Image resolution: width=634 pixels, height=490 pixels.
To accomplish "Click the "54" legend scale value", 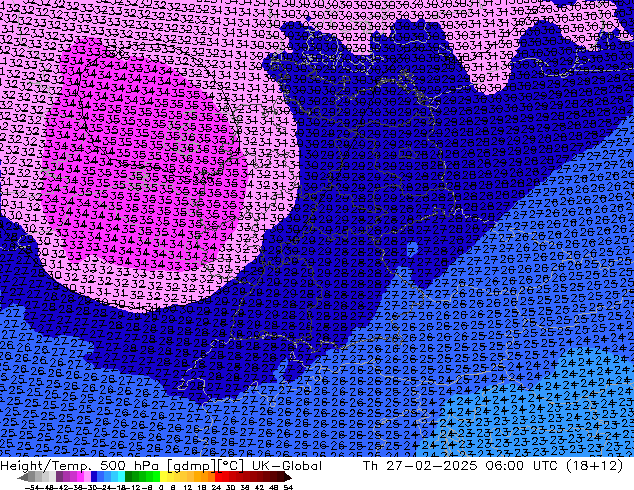I will (x=288, y=487).
